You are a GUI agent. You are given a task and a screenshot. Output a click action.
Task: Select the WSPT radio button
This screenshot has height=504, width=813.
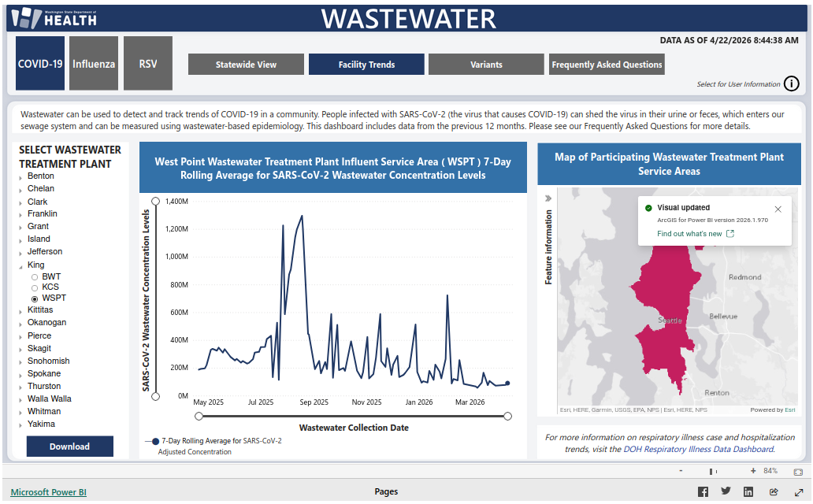point(35,299)
